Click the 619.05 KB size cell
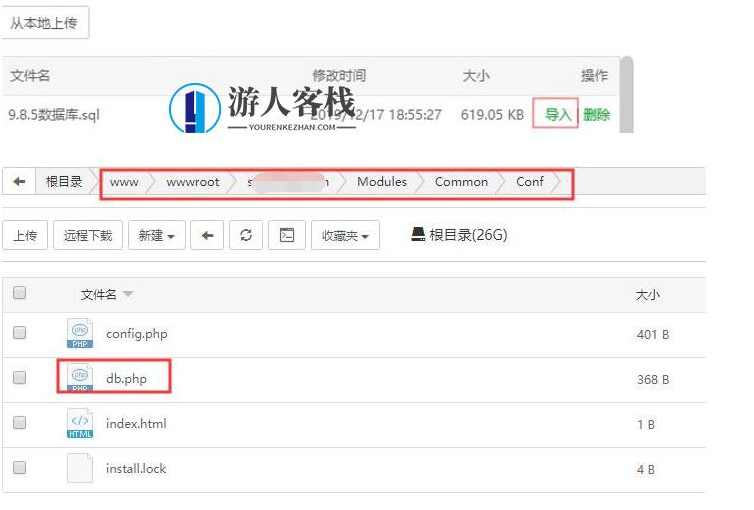Image resolution: width=754 pixels, height=510 pixels. pyautogui.click(x=492, y=114)
